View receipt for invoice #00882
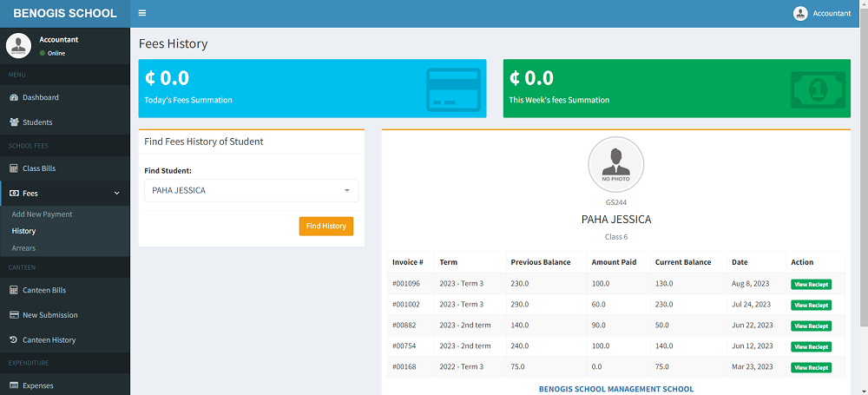Image resolution: width=868 pixels, height=395 pixels. 811,326
